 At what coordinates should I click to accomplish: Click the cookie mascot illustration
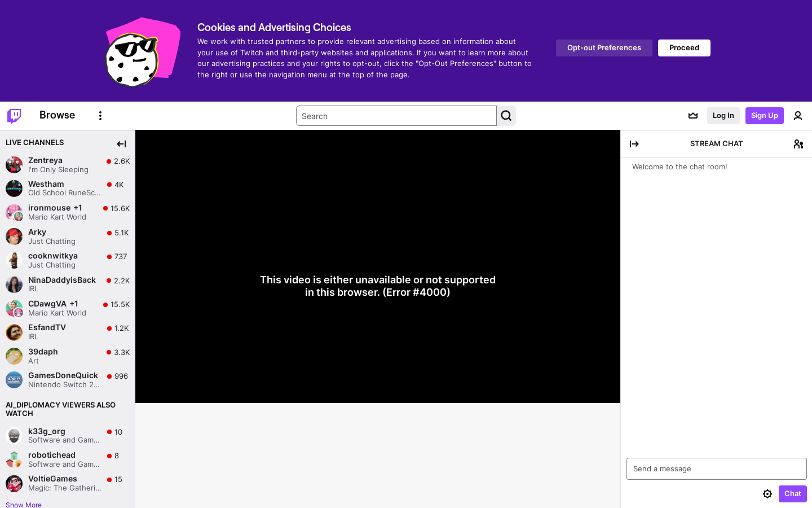point(142,52)
